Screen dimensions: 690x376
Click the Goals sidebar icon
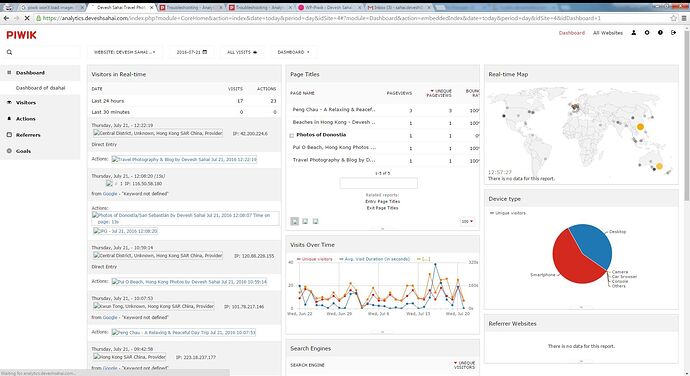click(x=9, y=151)
